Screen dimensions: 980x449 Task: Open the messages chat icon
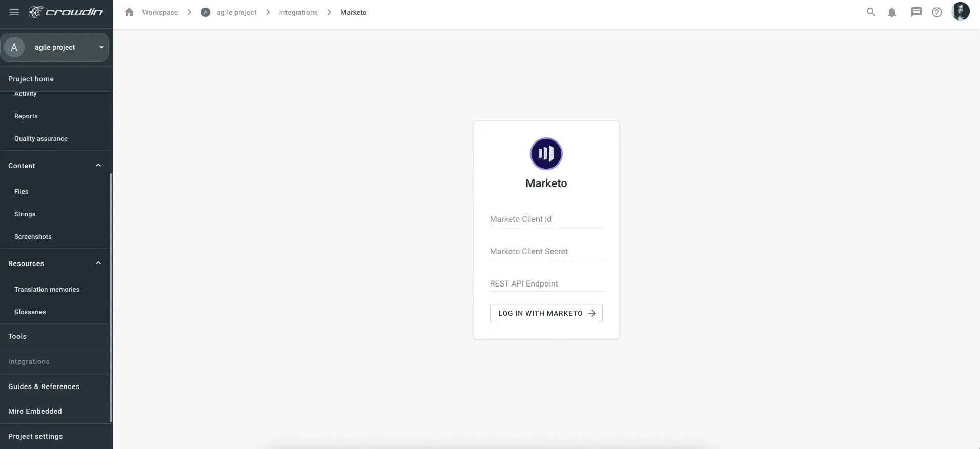click(x=916, y=12)
